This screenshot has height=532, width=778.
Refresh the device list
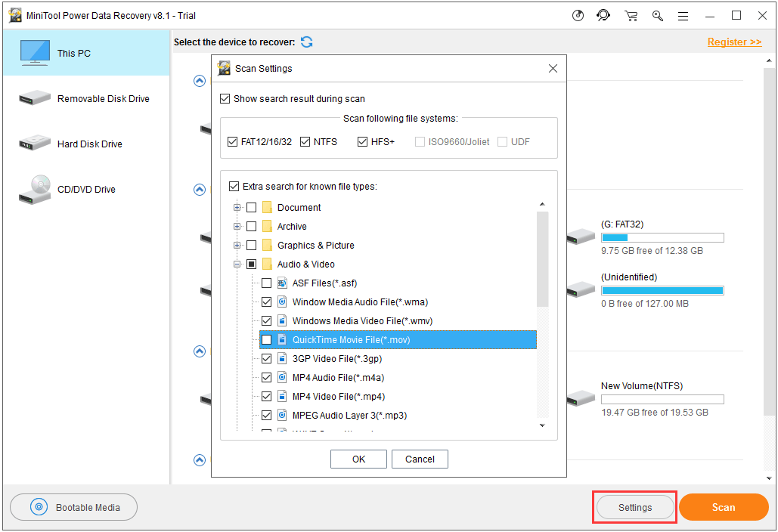coord(306,43)
